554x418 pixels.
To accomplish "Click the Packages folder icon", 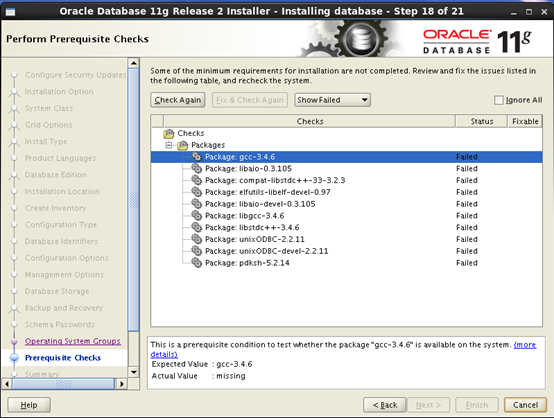I will click(183, 145).
